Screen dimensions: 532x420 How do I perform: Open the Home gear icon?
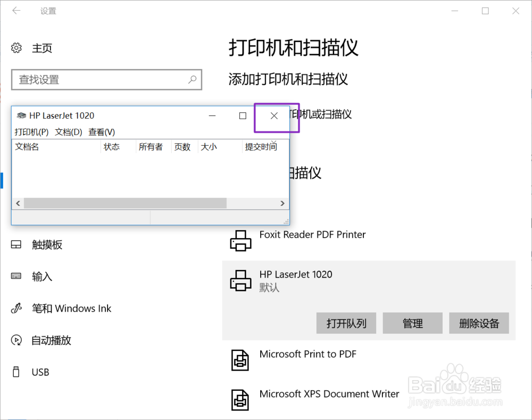(x=16, y=48)
